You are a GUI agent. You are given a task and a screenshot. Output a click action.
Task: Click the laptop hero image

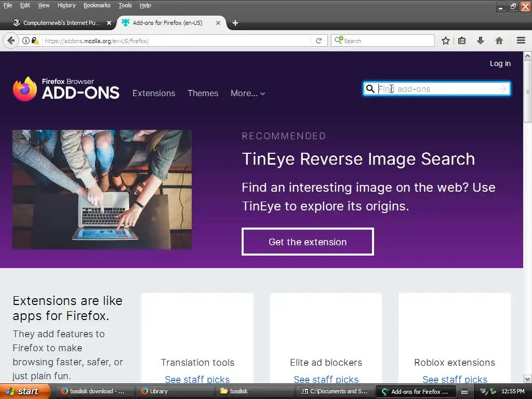(x=102, y=190)
